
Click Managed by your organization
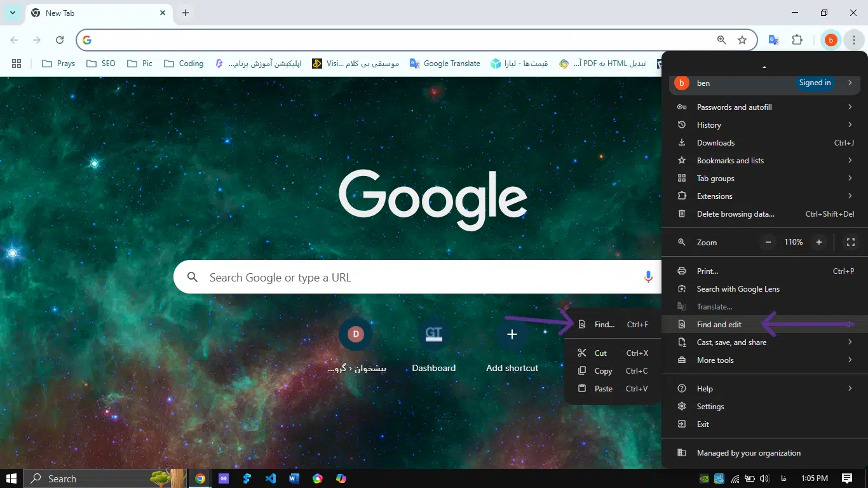[765, 453]
